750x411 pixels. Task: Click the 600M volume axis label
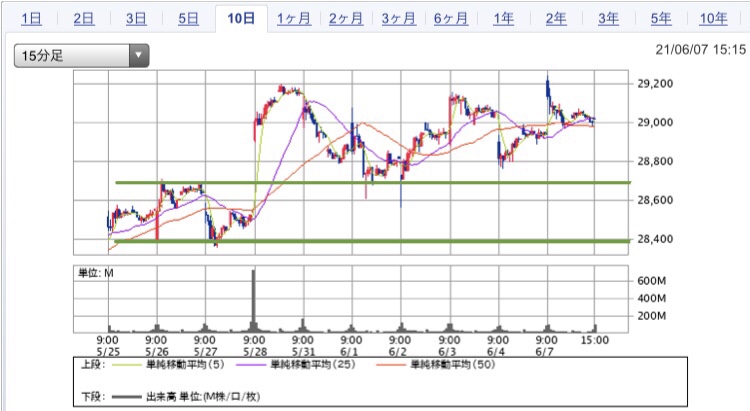[651, 281]
